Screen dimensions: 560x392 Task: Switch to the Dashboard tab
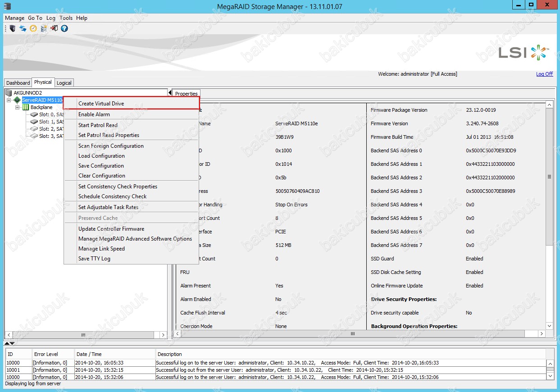18,83
